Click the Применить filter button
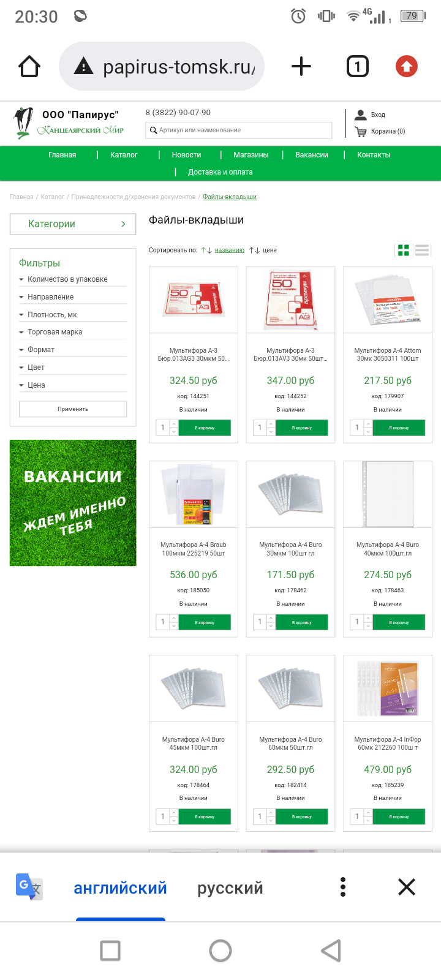The width and height of the screenshot is (441, 980). (73, 409)
